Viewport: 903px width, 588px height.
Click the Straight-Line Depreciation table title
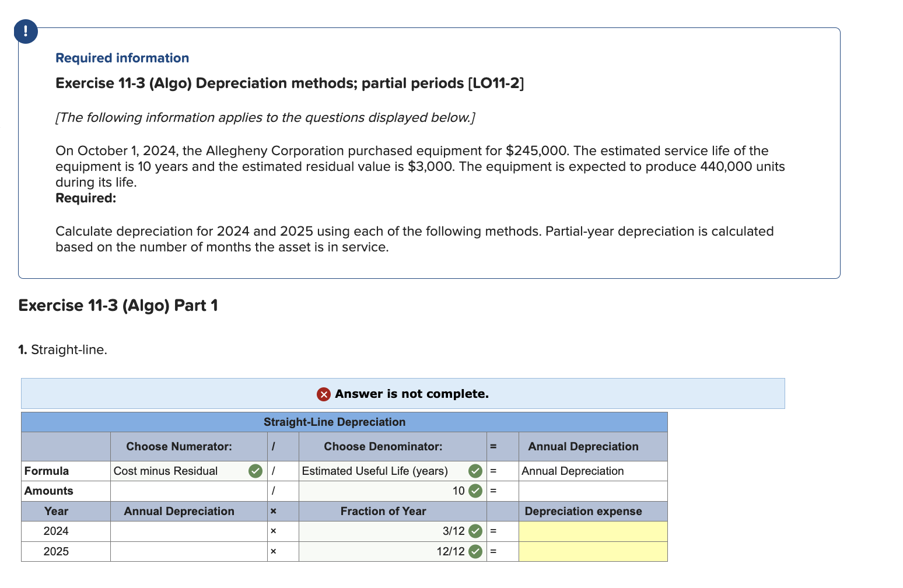tap(334, 422)
